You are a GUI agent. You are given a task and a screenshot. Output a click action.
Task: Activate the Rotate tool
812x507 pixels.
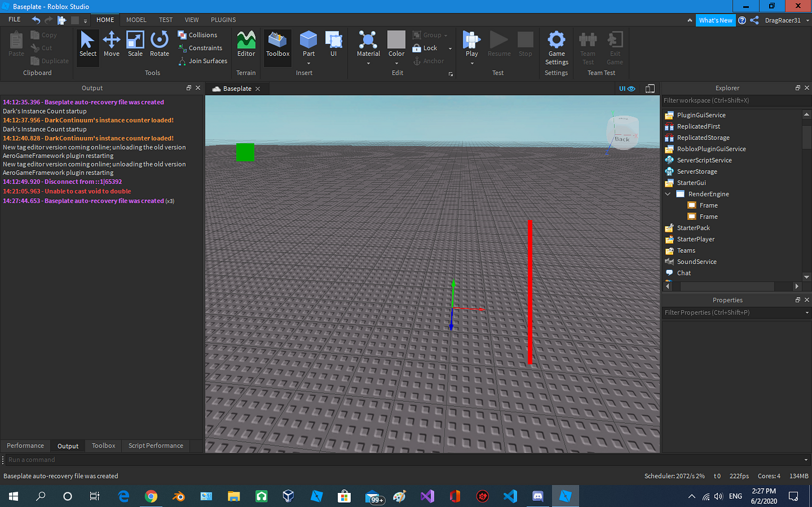click(x=159, y=45)
